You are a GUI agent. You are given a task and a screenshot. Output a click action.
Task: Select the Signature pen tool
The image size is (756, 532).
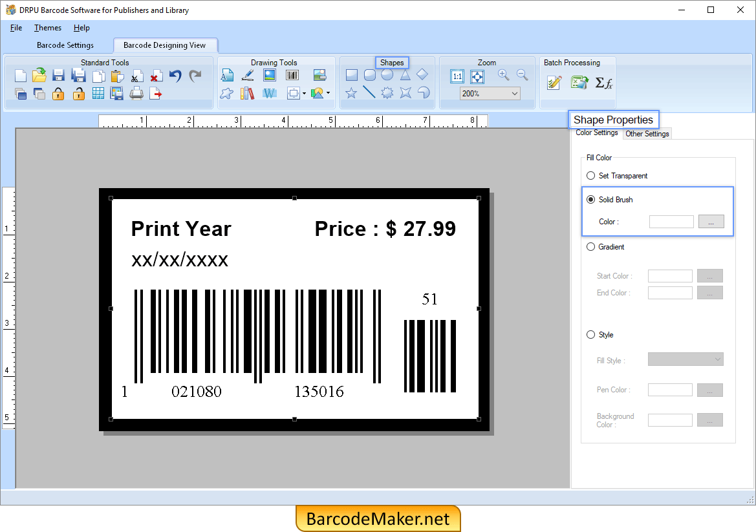pos(248,75)
